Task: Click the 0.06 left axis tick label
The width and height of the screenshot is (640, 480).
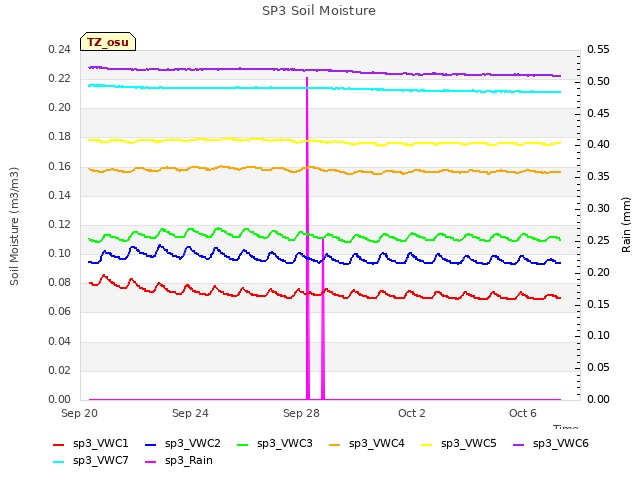Action: (x=60, y=312)
